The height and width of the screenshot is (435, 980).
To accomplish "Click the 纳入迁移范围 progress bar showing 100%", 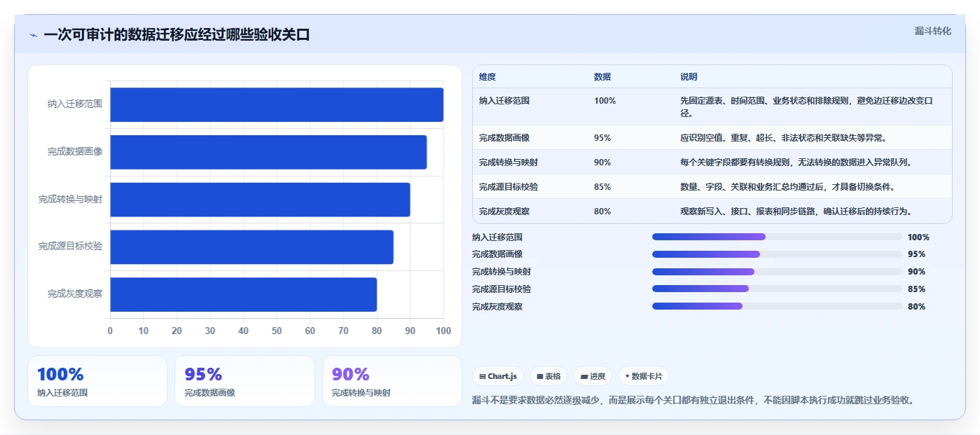I will coord(777,237).
